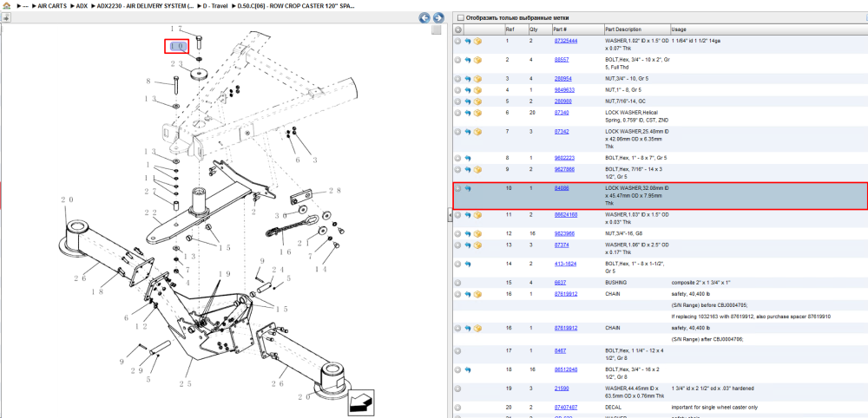
Task: Open the D - Travel breadcrumb
Action: point(215,5)
